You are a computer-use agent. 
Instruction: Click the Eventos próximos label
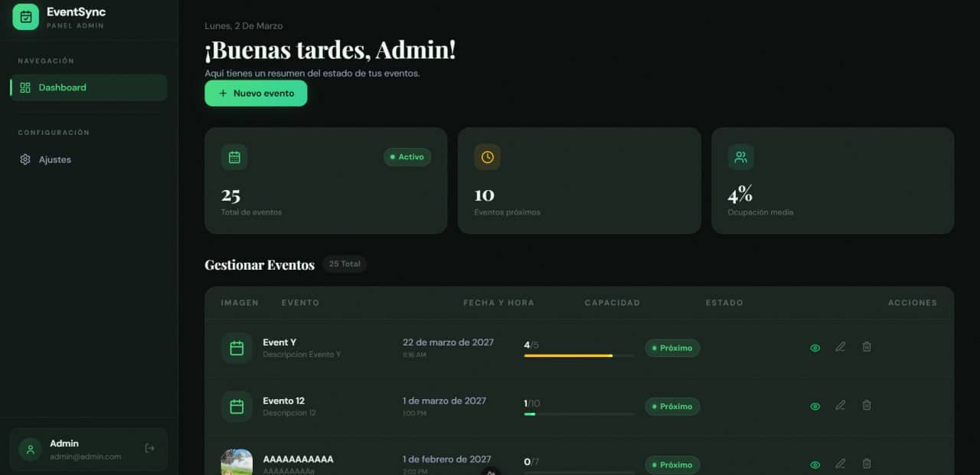click(x=507, y=212)
